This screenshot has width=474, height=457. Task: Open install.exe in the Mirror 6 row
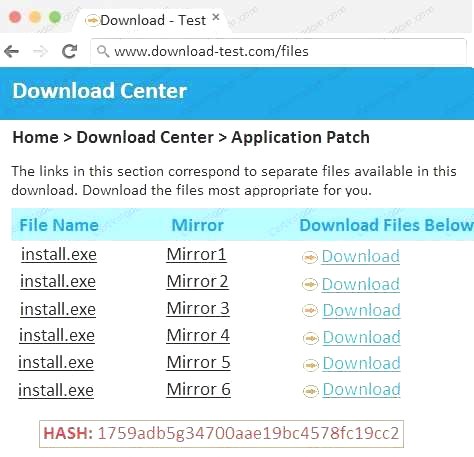tap(56, 390)
